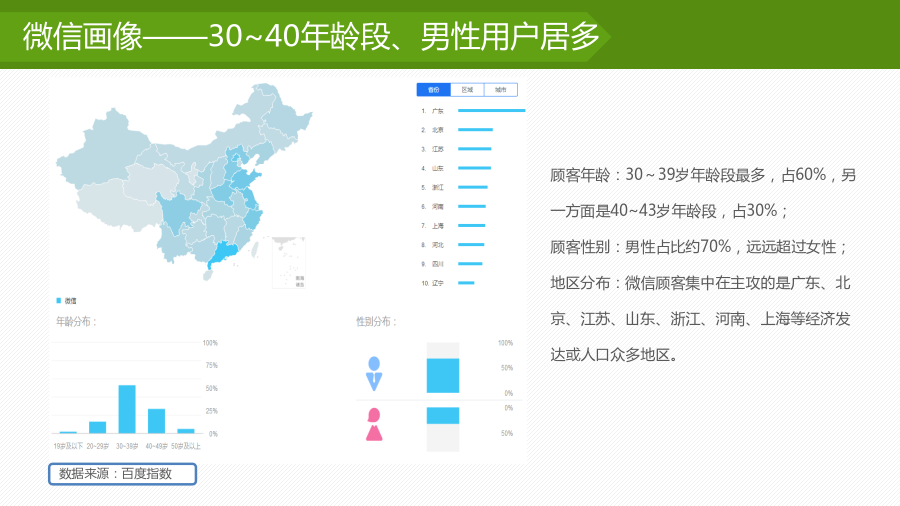Image resolution: width=900 pixels, height=506 pixels.
Task: Switch to the 区域 tab
Action: coord(467,89)
